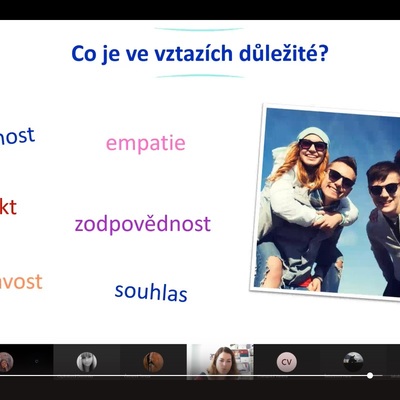Click the dark silhouette participant avatar
This screenshot has width=400, height=400.
(x=353, y=362)
